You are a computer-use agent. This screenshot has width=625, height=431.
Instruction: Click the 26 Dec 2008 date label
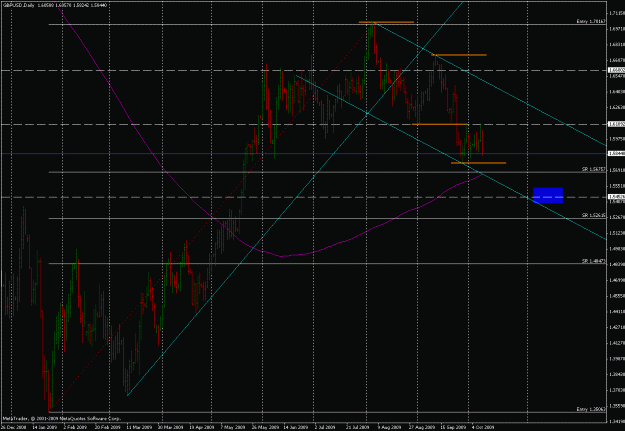click(13, 427)
